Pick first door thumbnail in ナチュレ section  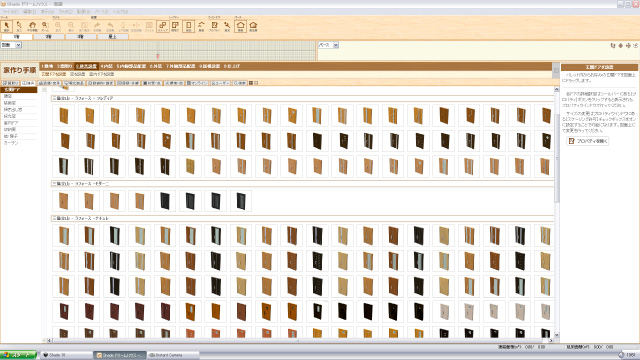64,236
